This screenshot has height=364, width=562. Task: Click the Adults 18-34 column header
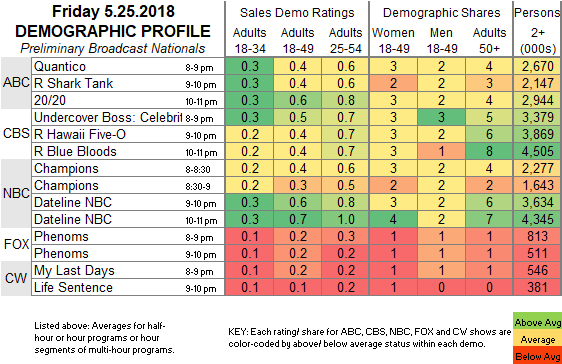coord(249,40)
